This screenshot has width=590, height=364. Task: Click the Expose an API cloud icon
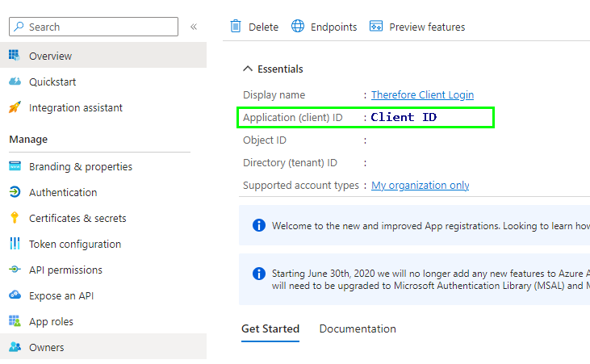tap(15, 295)
